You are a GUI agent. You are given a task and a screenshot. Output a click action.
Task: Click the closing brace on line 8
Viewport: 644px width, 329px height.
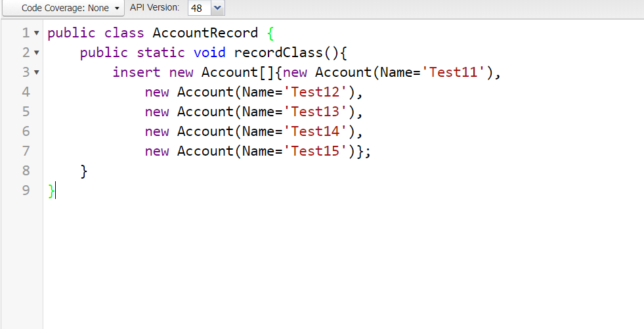(x=84, y=171)
